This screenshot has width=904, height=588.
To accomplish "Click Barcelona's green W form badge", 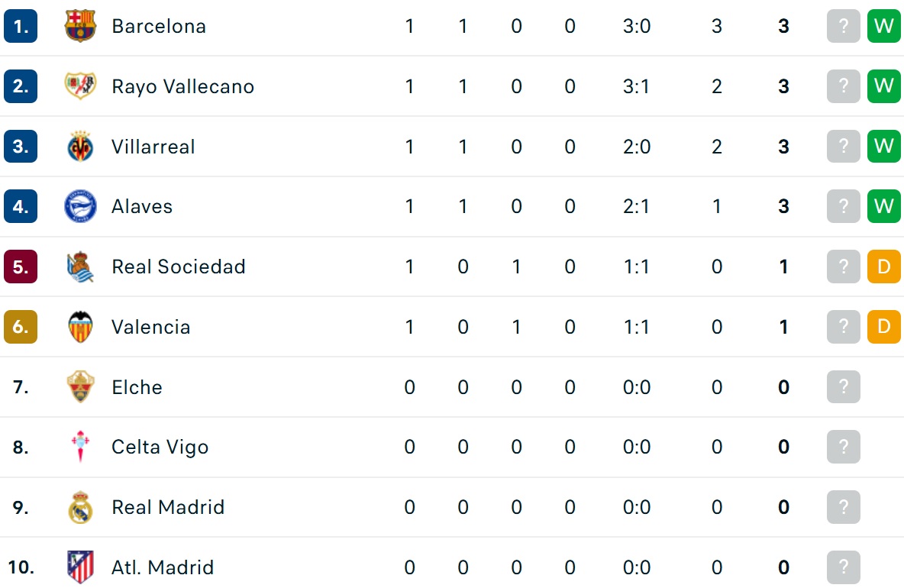I will 884,26.
